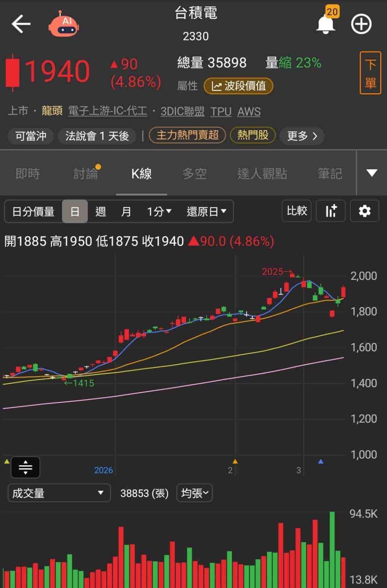Screen dimensions: 387x588
Task: Tap the blue triangle event marker
Action: 321,462
